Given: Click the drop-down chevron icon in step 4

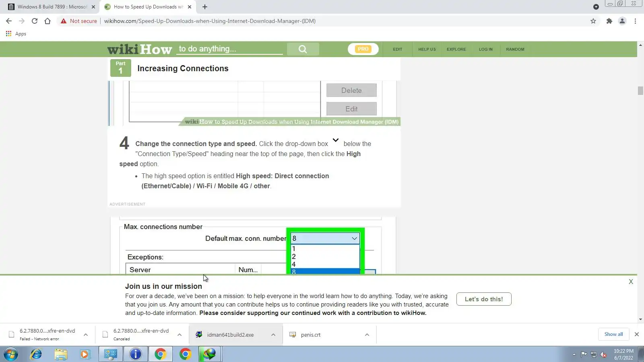Looking at the screenshot, I should coord(336,140).
